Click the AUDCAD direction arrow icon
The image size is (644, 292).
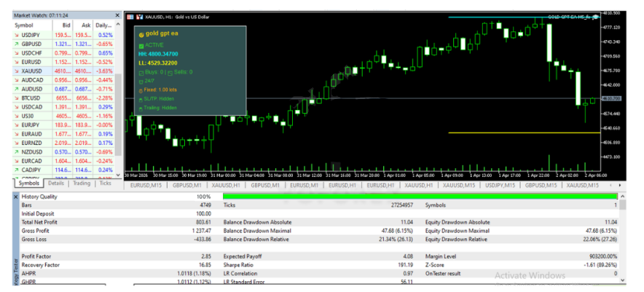(17, 80)
